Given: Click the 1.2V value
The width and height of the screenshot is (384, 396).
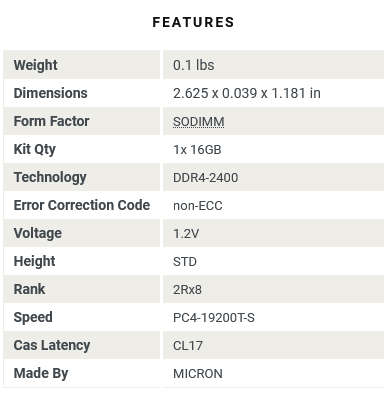Looking at the screenshot, I should coord(186,233).
